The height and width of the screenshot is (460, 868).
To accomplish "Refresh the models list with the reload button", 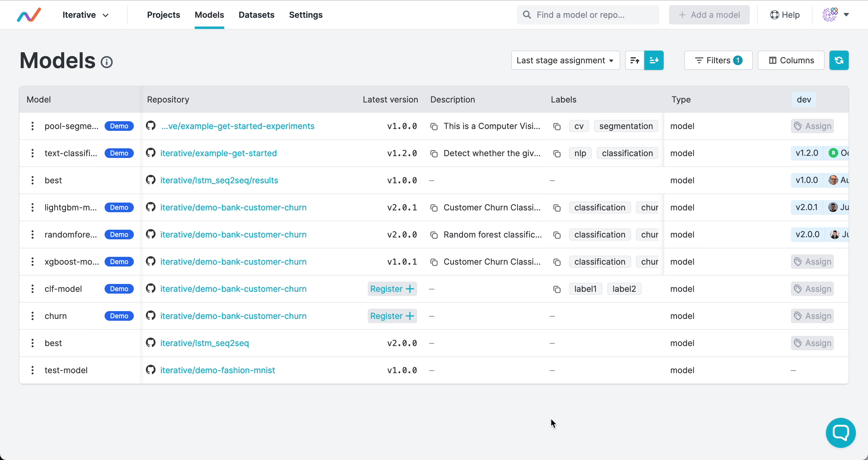I will 839,60.
